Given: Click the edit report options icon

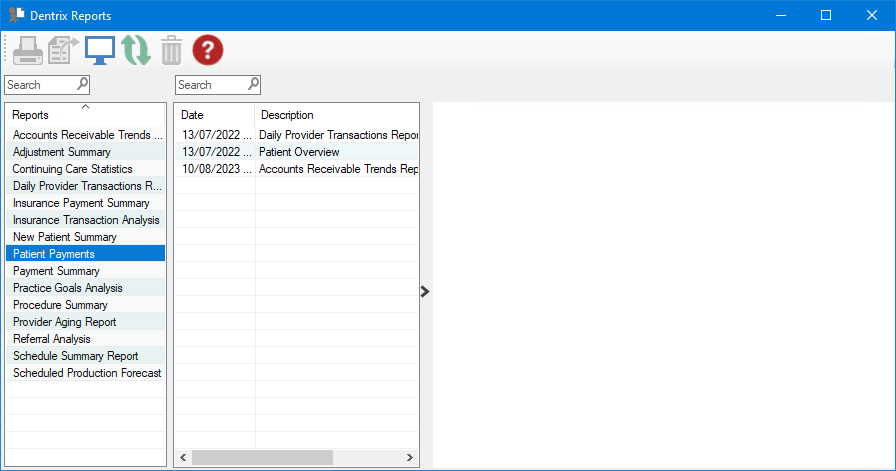Looking at the screenshot, I should click(63, 50).
